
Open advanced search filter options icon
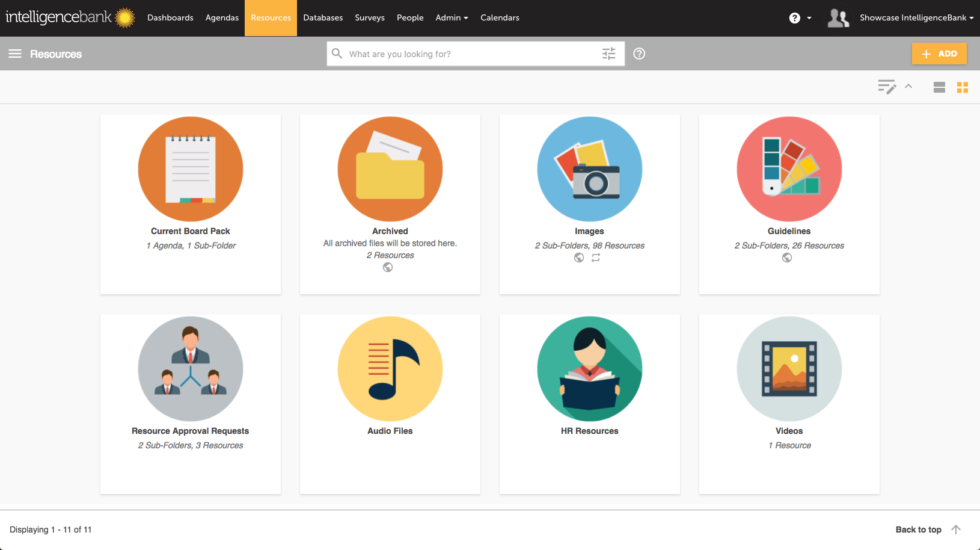(x=609, y=54)
